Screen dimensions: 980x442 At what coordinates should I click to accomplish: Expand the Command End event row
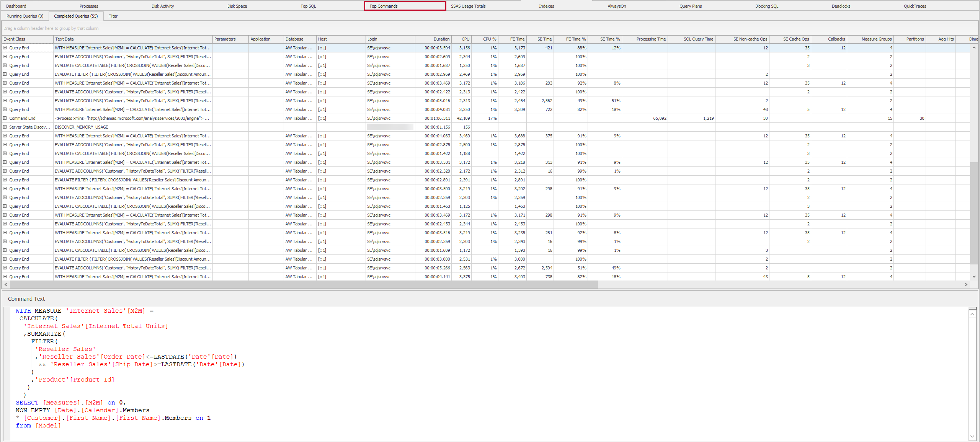click(5, 118)
